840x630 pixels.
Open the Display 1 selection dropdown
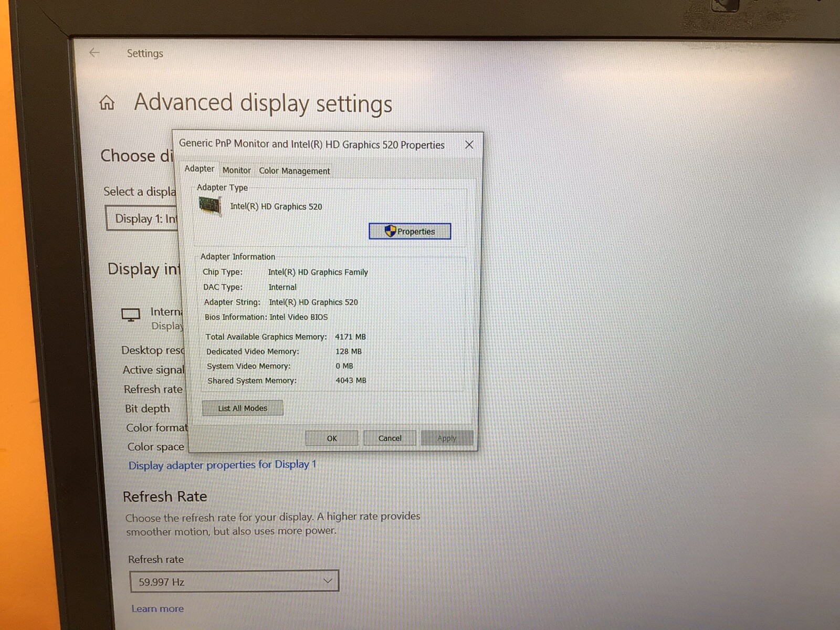[142, 218]
